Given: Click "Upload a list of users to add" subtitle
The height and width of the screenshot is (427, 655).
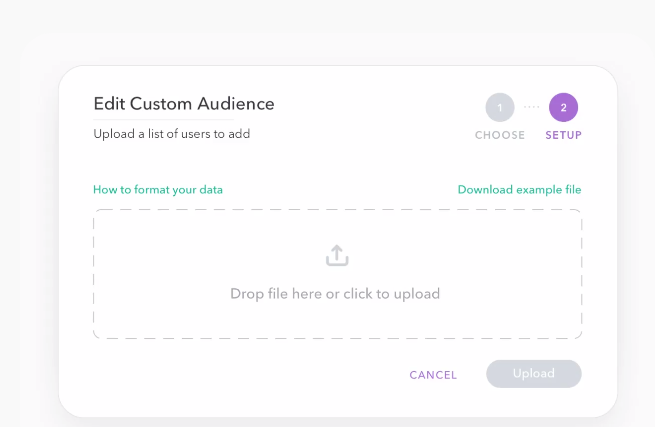Looking at the screenshot, I should (x=172, y=134).
